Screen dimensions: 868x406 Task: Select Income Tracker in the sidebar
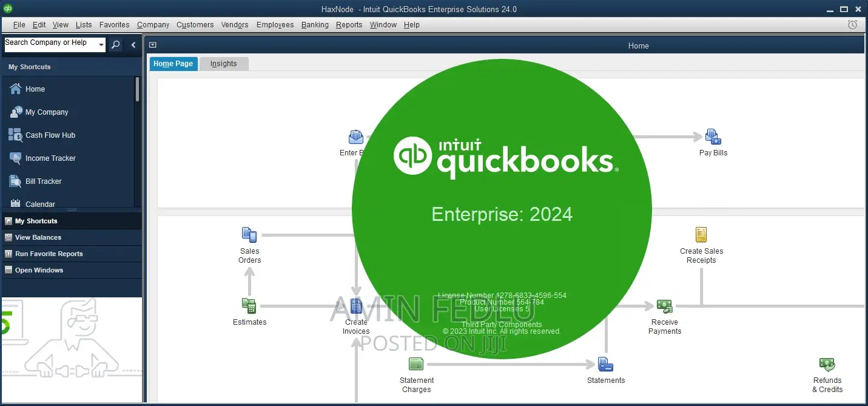(x=49, y=158)
